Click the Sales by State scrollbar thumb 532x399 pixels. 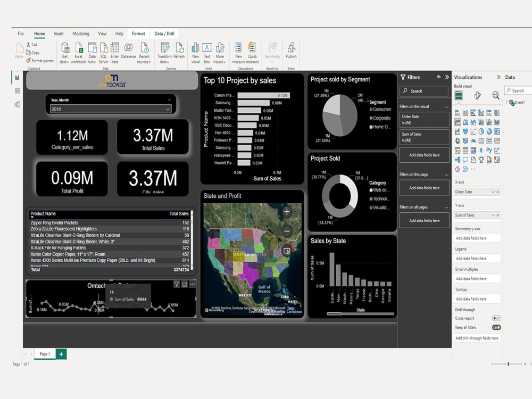(334, 314)
